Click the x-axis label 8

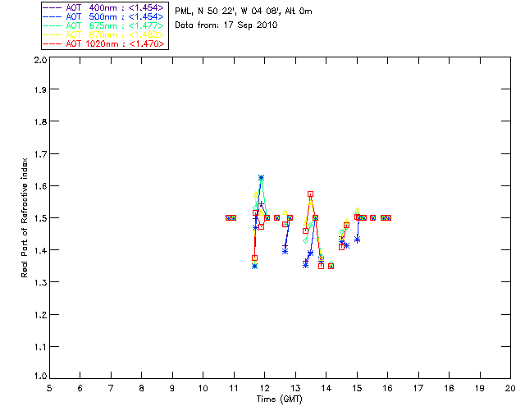coord(142,388)
